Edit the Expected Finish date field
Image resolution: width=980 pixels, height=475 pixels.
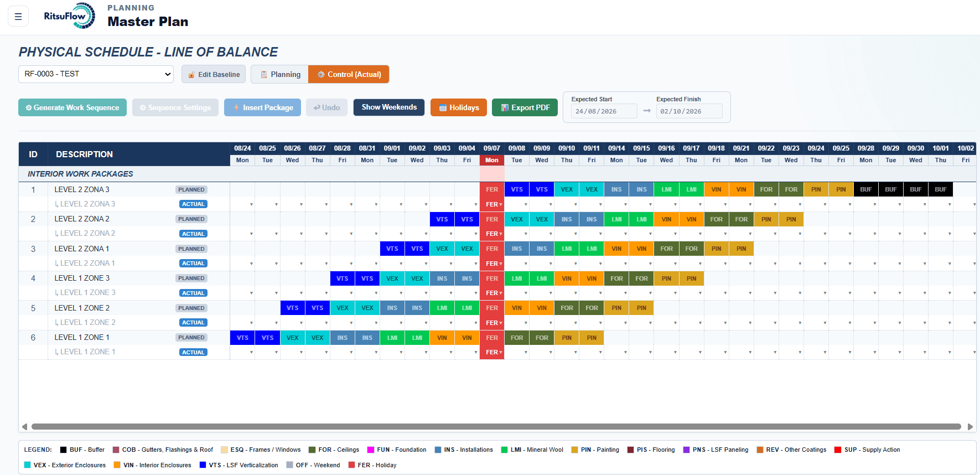click(x=689, y=111)
